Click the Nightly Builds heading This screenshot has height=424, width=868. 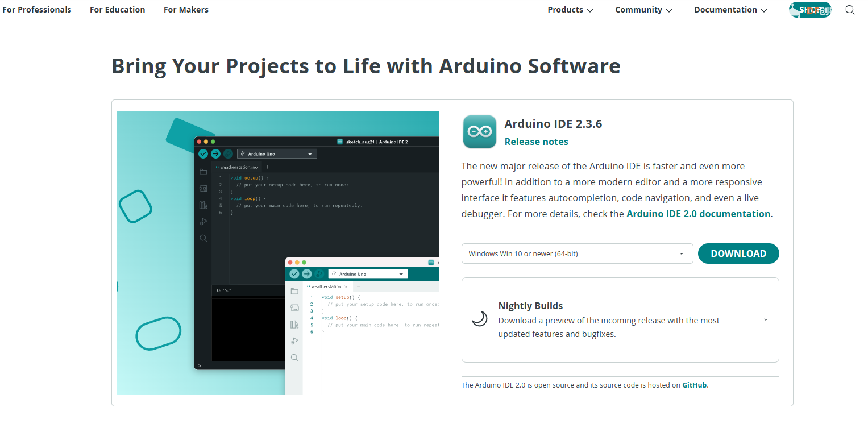[x=530, y=306]
